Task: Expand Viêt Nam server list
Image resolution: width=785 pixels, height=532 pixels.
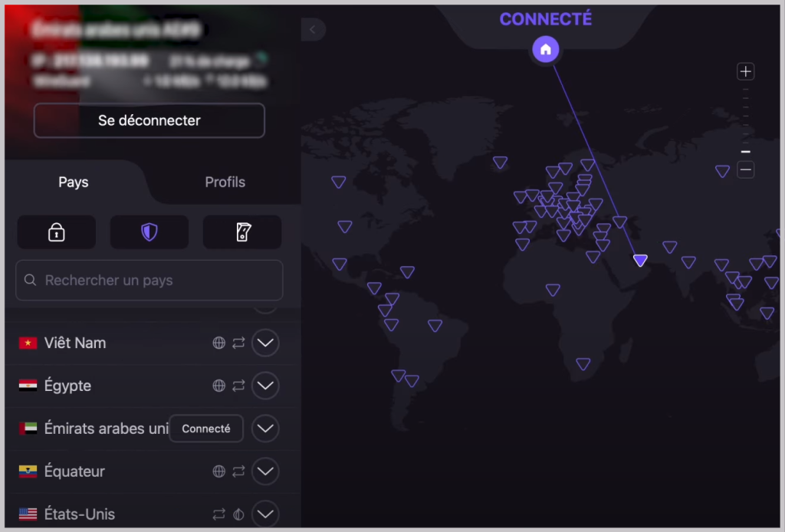Action: click(x=265, y=343)
